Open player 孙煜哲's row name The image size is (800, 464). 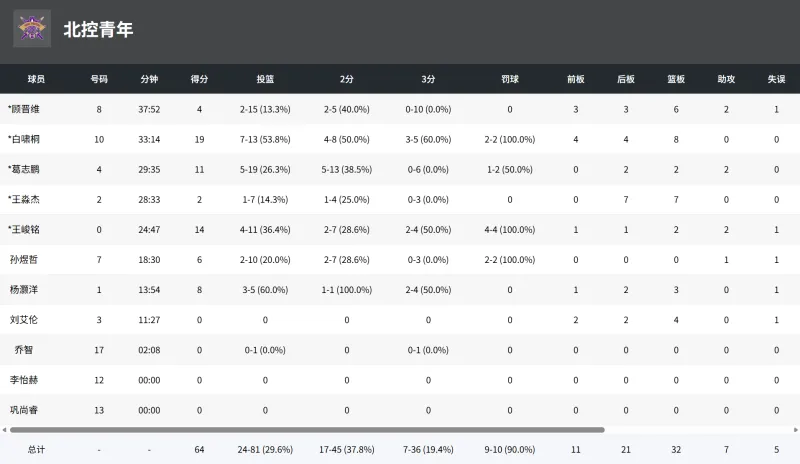click(24, 259)
